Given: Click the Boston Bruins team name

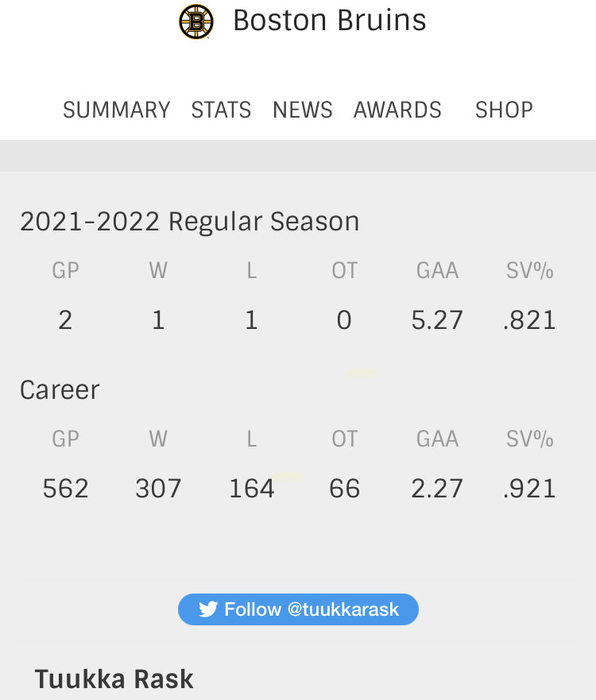Looking at the screenshot, I should click(x=330, y=21).
